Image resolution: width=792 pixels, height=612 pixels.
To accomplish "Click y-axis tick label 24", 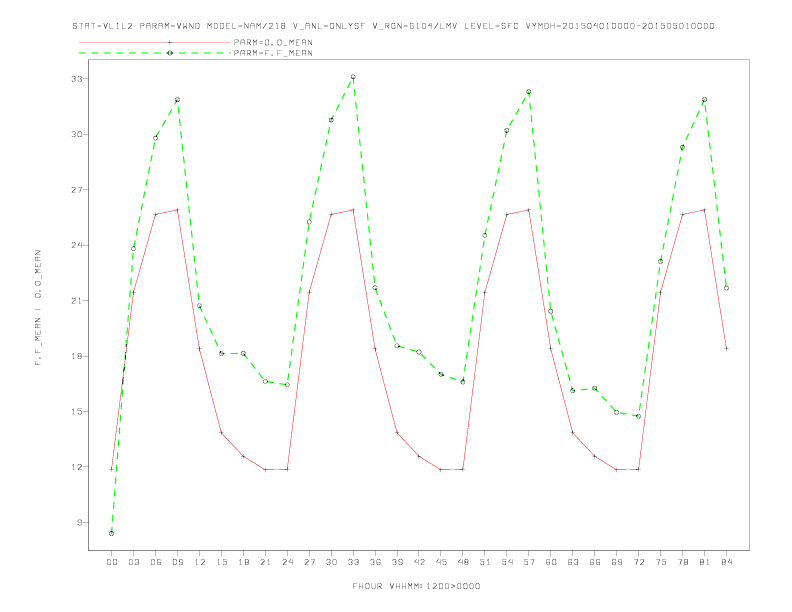I will (x=77, y=245).
